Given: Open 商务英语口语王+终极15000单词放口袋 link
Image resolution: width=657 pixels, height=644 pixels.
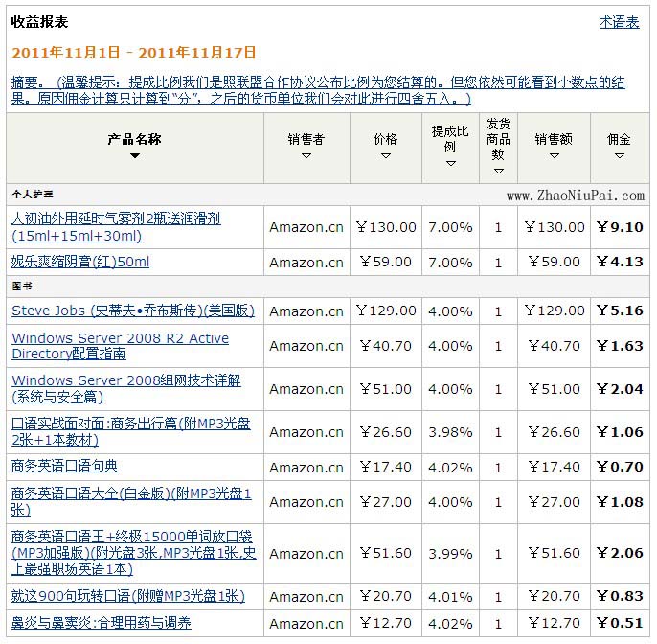Looking at the screenshot, I should pyautogui.click(x=134, y=553).
